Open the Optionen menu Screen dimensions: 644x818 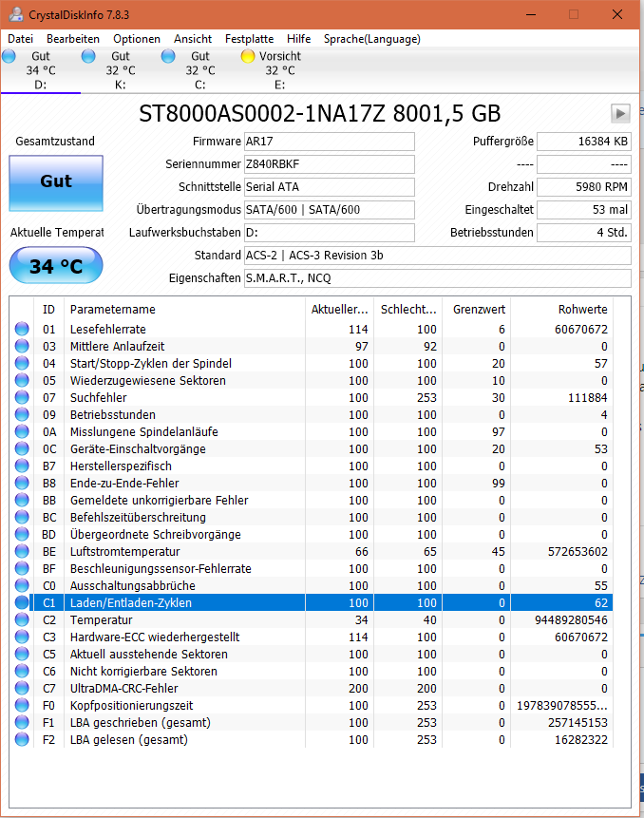point(137,39)
